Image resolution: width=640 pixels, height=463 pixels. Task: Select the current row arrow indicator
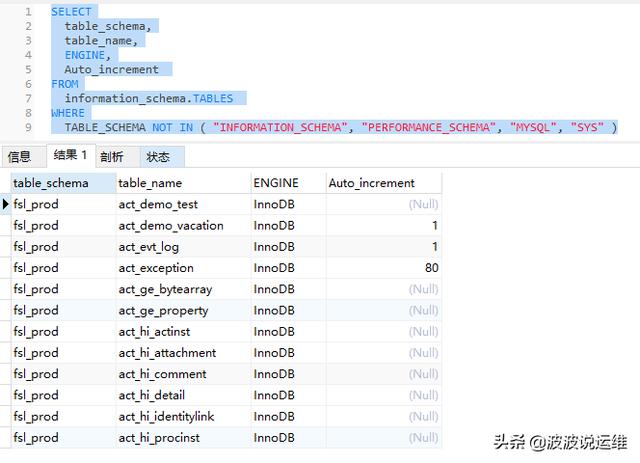click(6, 204)
